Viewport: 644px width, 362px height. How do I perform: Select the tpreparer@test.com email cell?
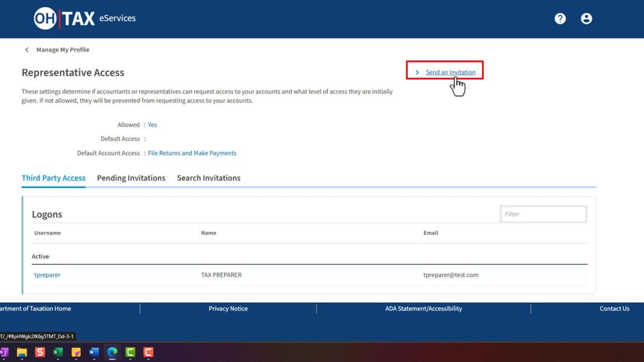450,275
